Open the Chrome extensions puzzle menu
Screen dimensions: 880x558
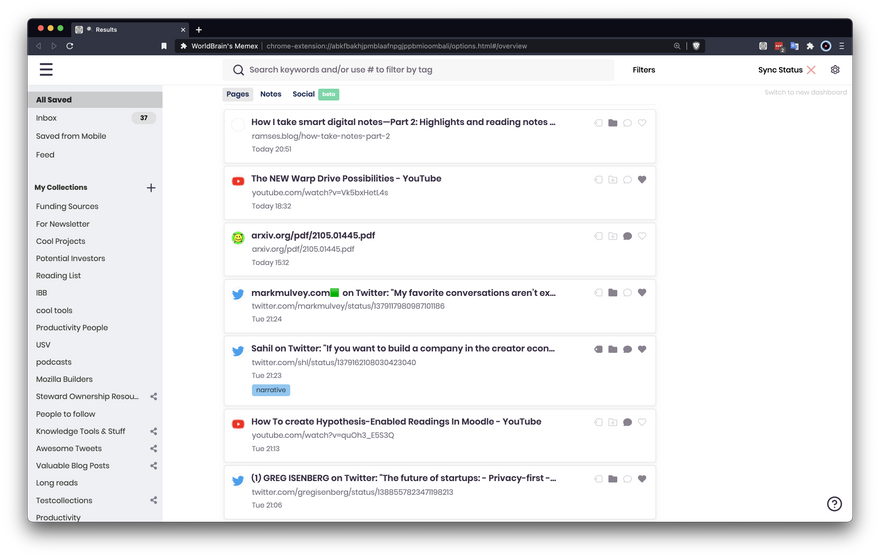[810, 46]
